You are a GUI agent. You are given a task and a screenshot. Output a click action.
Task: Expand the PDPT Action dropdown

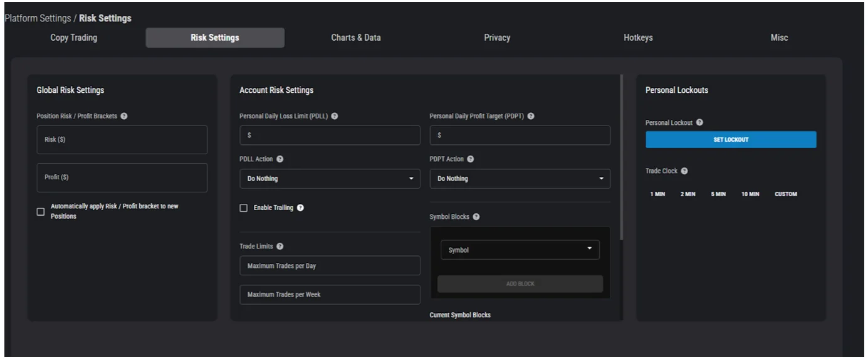[520, 179]
